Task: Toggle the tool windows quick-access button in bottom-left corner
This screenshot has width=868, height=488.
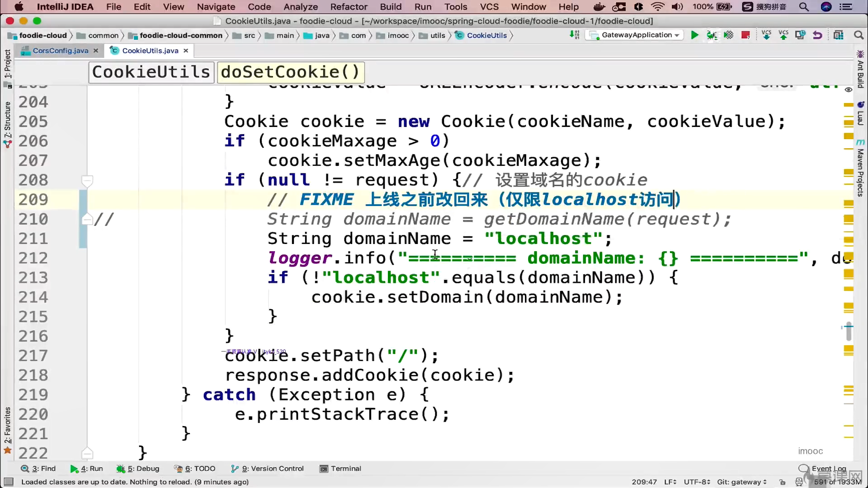Action: pos(9,482)
